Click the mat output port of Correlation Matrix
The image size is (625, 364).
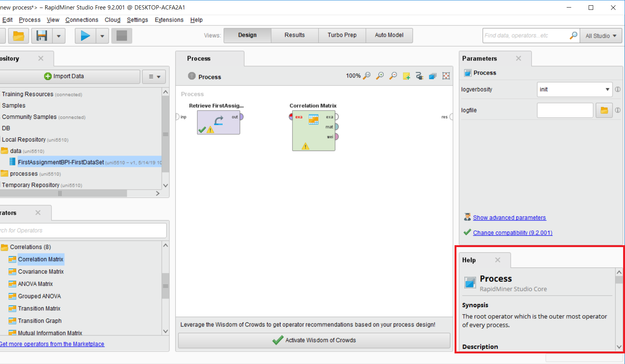coord(336,127)
